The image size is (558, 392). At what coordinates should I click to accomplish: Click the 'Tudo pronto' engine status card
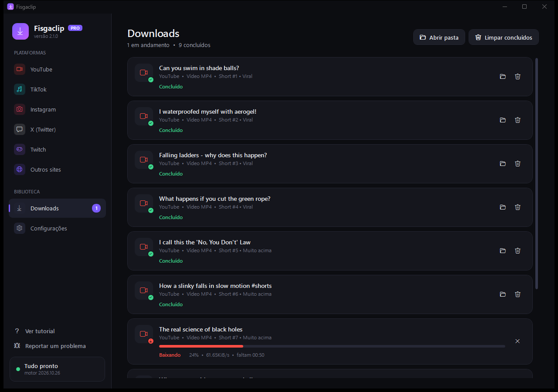click(x=57, y=369)
